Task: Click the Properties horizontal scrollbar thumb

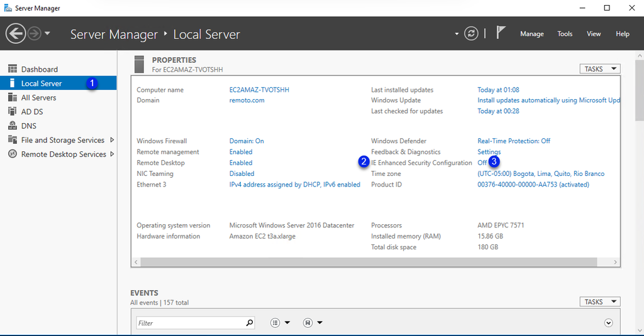Action: coord(369,262)
